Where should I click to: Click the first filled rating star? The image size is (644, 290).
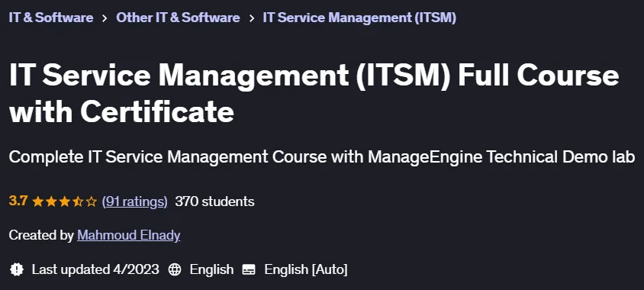pyautogui.click(x=38, y=201)
